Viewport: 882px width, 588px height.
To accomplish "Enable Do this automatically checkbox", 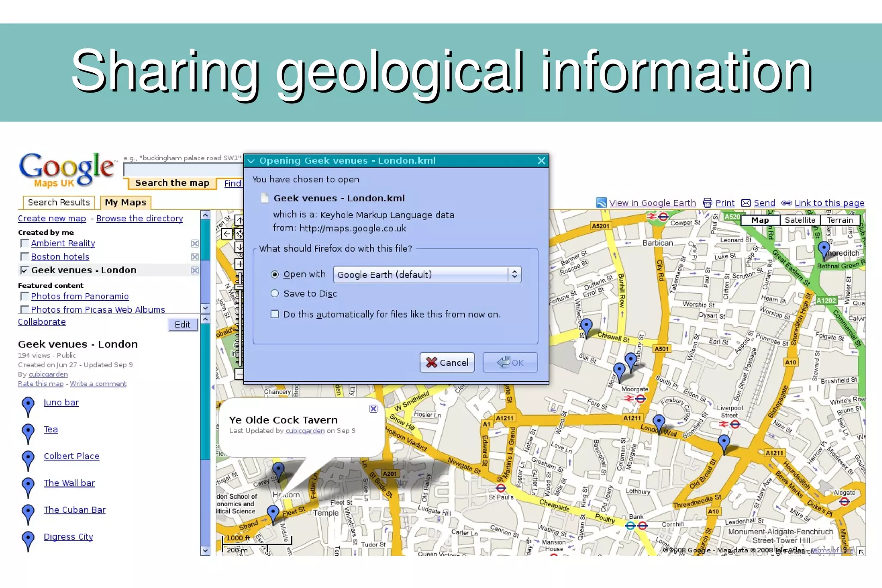I will pos(275,314).
